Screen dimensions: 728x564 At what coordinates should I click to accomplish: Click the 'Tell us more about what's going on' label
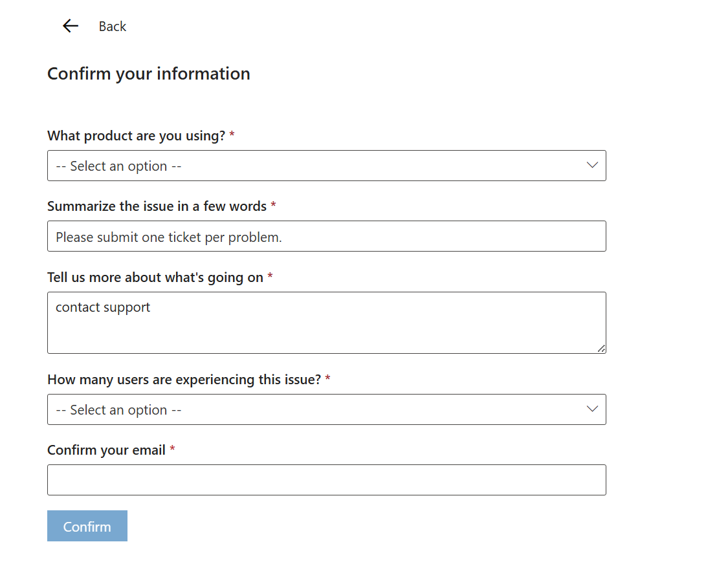[x=155, y=277]
